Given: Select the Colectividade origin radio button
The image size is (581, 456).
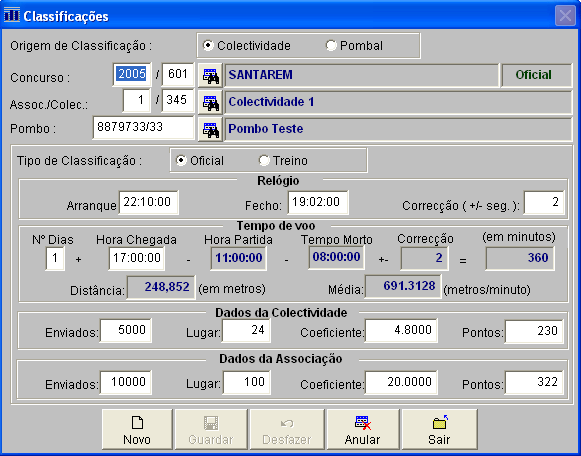Looking at the screenshot, I should 208,46.
